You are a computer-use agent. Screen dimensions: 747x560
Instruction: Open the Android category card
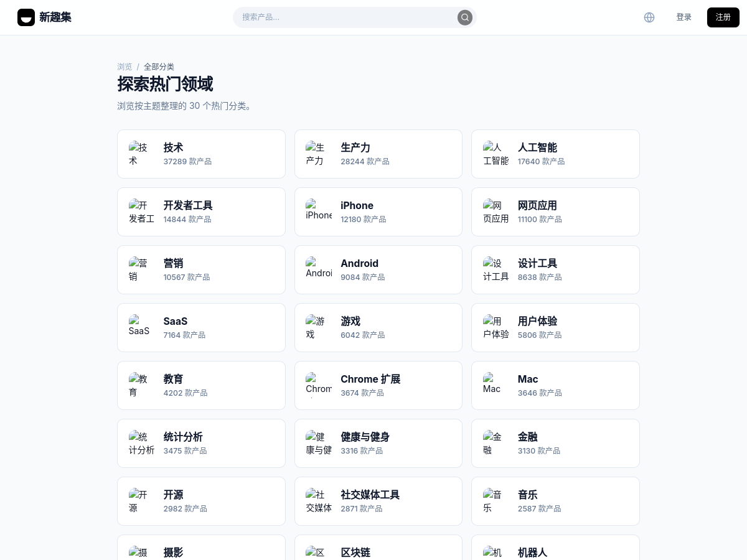(378, 269)
